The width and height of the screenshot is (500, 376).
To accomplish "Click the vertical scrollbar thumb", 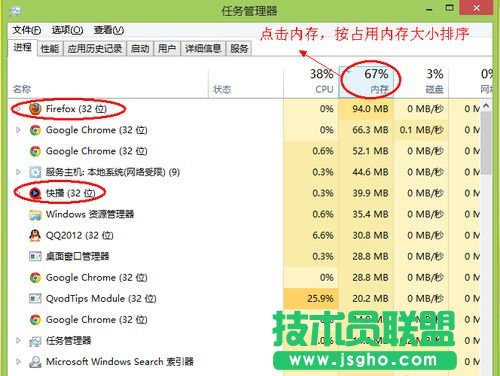I will pyautogui.click(x=486, y=143).
